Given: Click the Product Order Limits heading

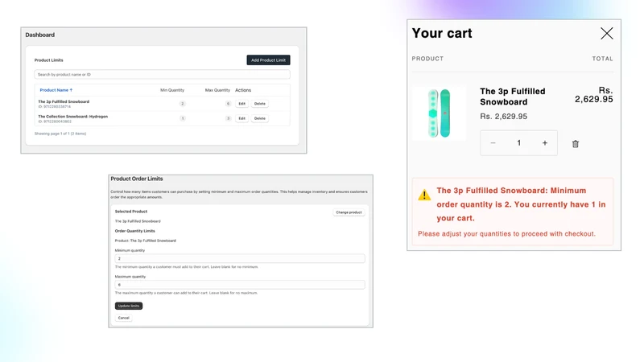Looking at the screenshot, I should pyautogui.click(x=137, y=179).
